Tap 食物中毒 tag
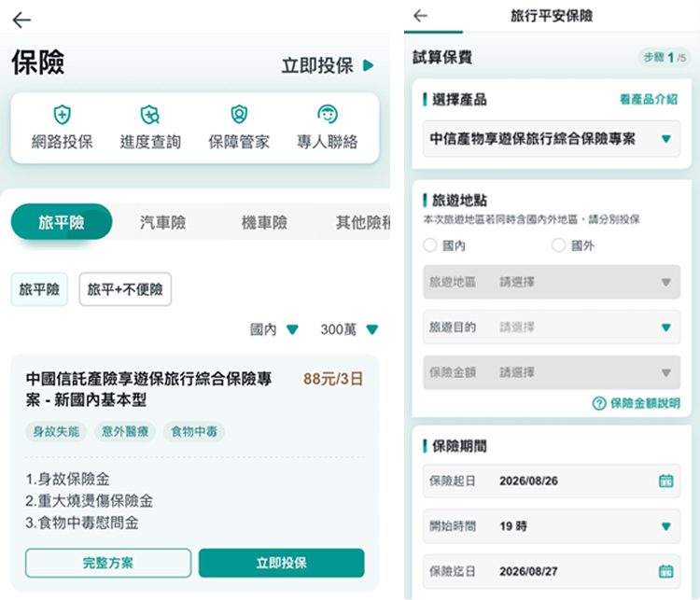 194,432
